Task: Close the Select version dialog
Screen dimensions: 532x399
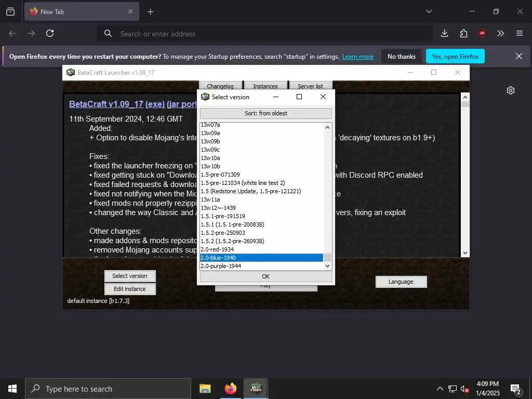Action: 323,97
